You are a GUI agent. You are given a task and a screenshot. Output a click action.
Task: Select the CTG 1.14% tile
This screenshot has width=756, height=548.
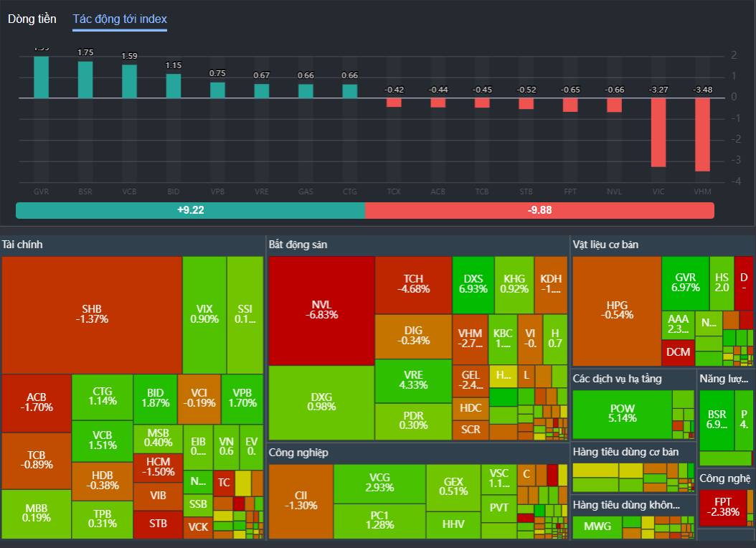click(103, 397)
